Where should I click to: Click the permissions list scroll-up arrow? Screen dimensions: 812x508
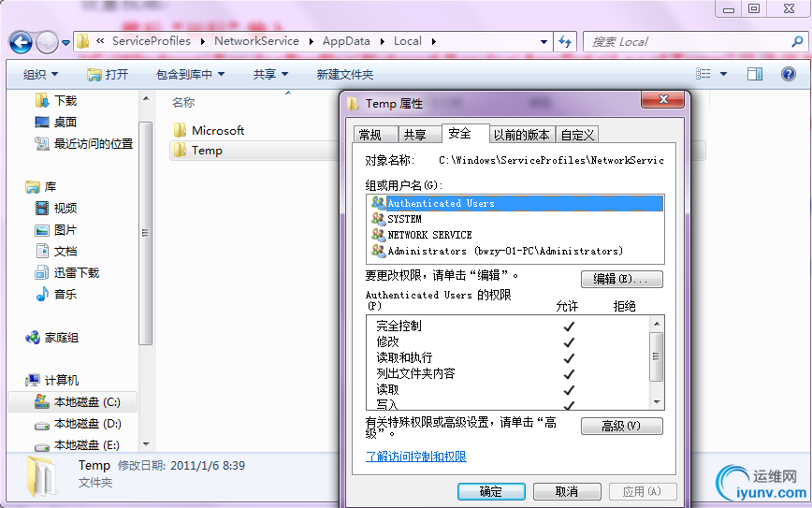(x=657, y=324)
